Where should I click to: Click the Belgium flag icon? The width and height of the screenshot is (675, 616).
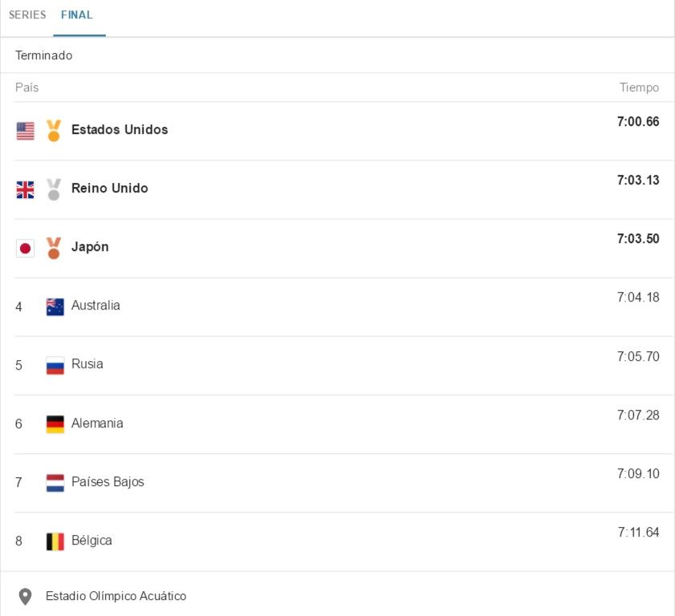click(x=55, y=541)
